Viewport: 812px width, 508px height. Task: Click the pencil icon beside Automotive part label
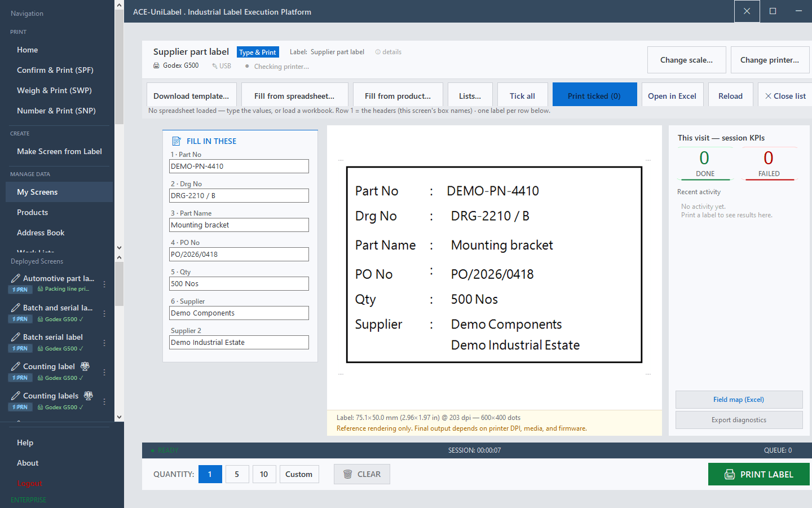(16, 278)
